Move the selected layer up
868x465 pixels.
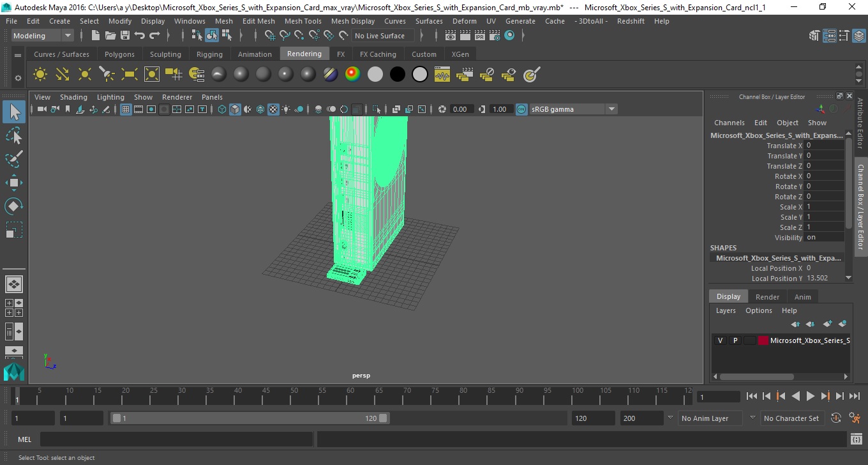[796, 324]
